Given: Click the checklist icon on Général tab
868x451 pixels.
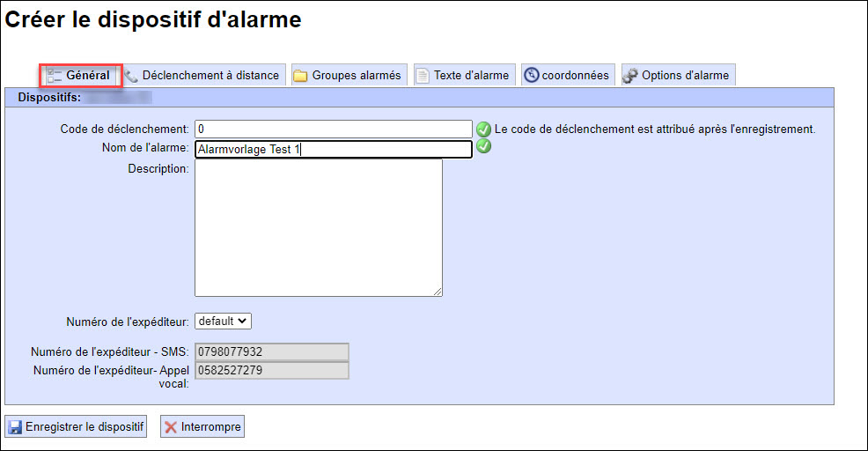Looking at the screenshot, I should pos(54,75).
